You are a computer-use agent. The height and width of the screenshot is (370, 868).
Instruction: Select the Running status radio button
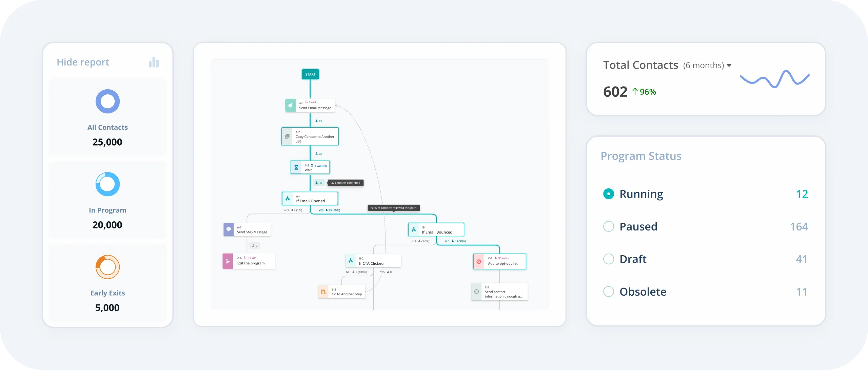pyautogui.click(x=609, y=194)
